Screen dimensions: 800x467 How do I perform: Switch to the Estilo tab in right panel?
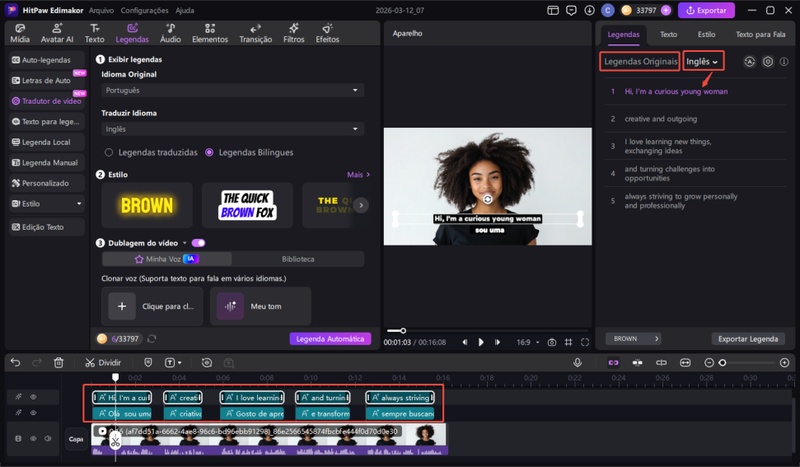[706, 34]
